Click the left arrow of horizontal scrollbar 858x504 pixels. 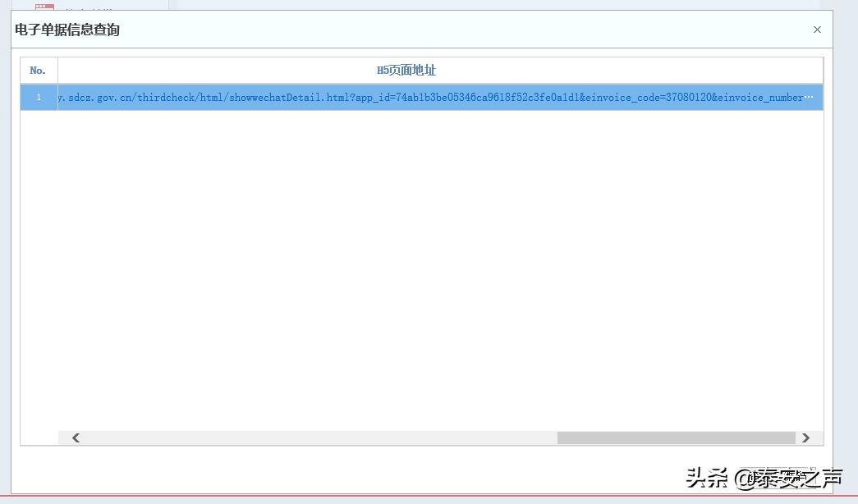76,438
